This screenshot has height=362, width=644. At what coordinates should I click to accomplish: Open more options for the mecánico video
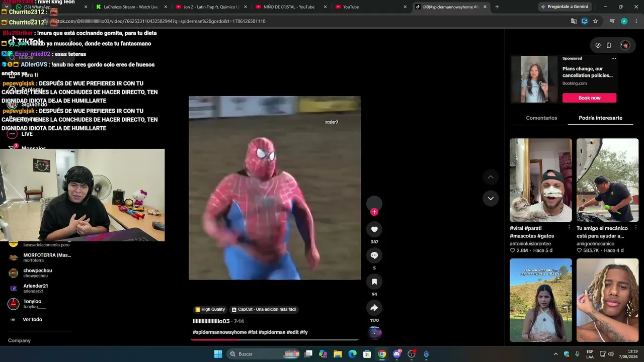point(636,228)
